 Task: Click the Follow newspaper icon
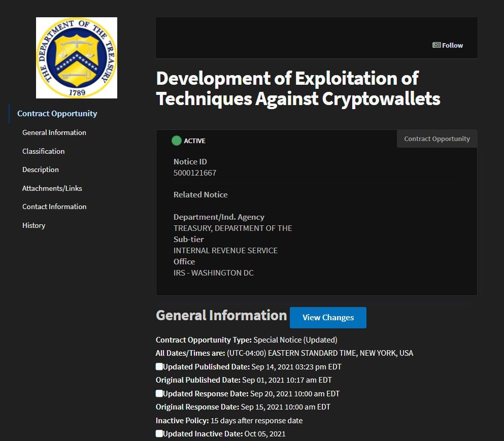tap(436, 45)
